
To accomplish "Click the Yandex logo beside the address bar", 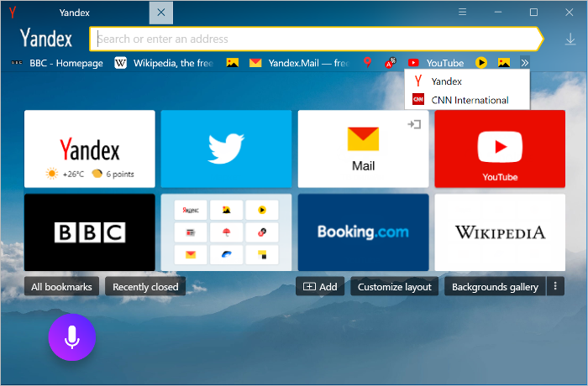I will [x=46, y=39].
